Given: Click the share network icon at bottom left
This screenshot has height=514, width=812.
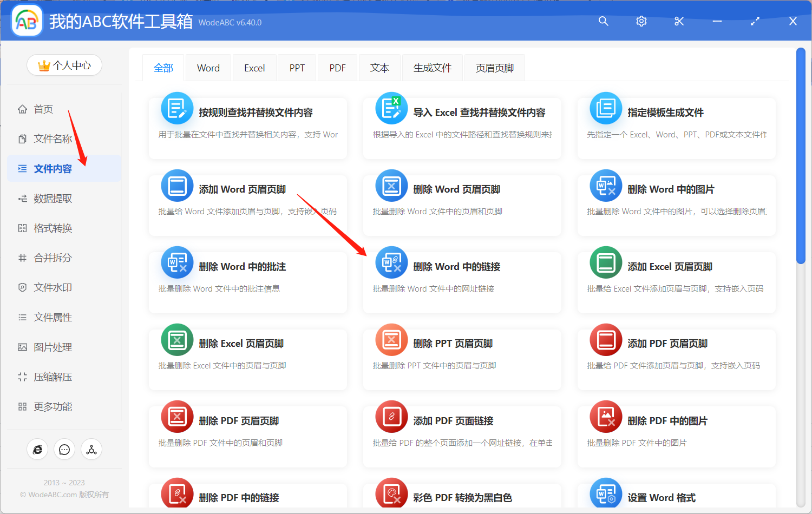Looking at the screenshot, I should [91, 449].
